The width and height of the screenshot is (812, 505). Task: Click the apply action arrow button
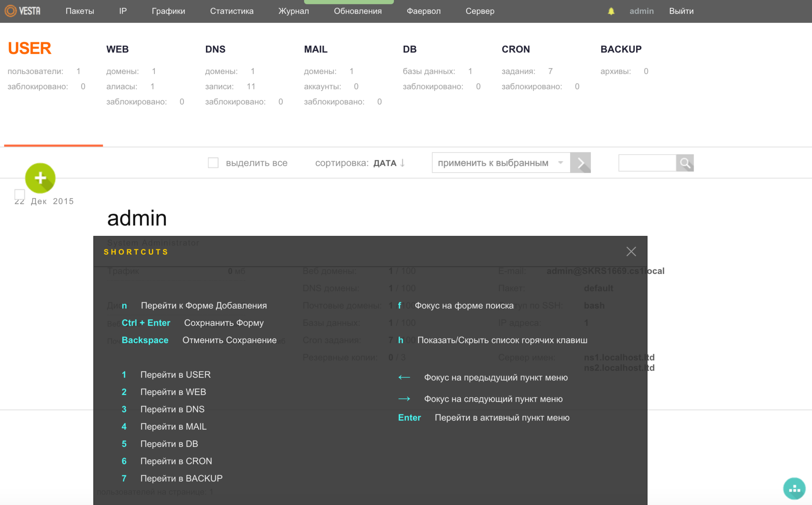click(580, 163)
